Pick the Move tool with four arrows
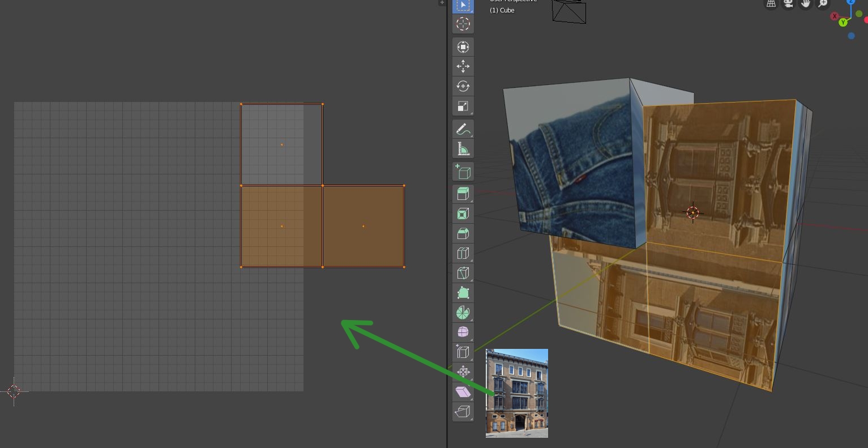The height and width of the screenshot is (448, 868). [x=463, y=66]
